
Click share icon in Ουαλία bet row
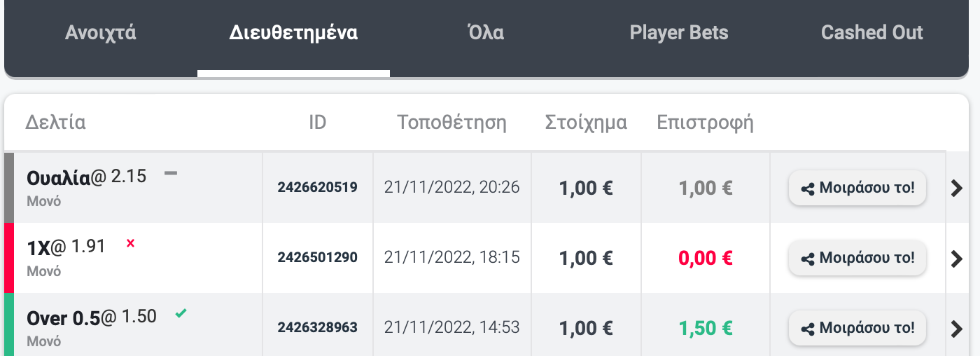tap(807, 189)
